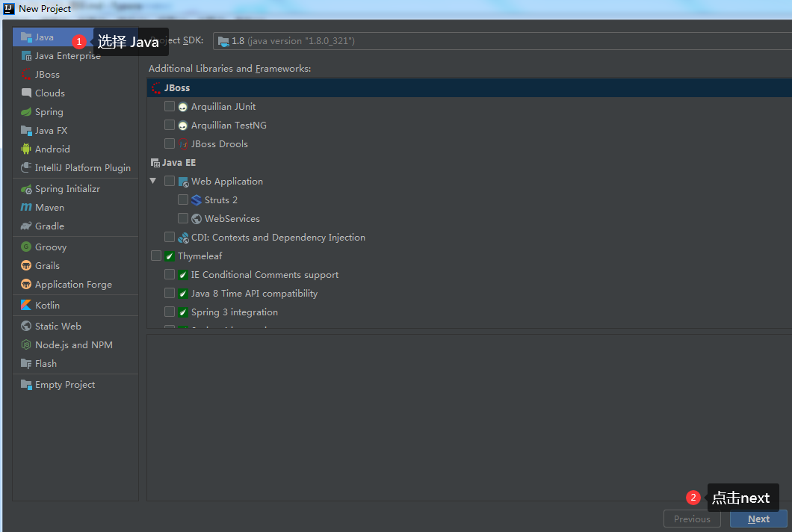The image size is (792, 532).
Task: Click the JBoss Drools icon
Action: [183, 144]
